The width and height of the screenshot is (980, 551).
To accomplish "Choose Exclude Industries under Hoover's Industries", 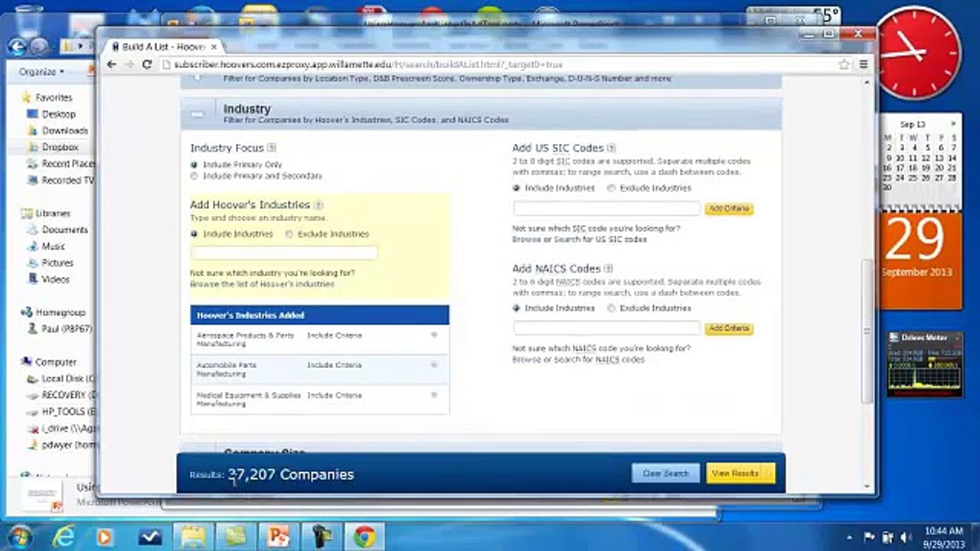I will 289,234.
